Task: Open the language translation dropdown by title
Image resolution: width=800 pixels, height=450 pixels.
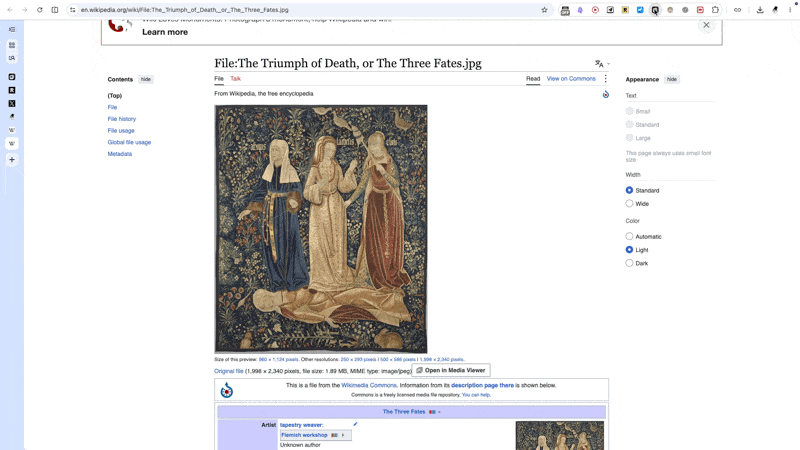Action: click(x=602, y=64)
